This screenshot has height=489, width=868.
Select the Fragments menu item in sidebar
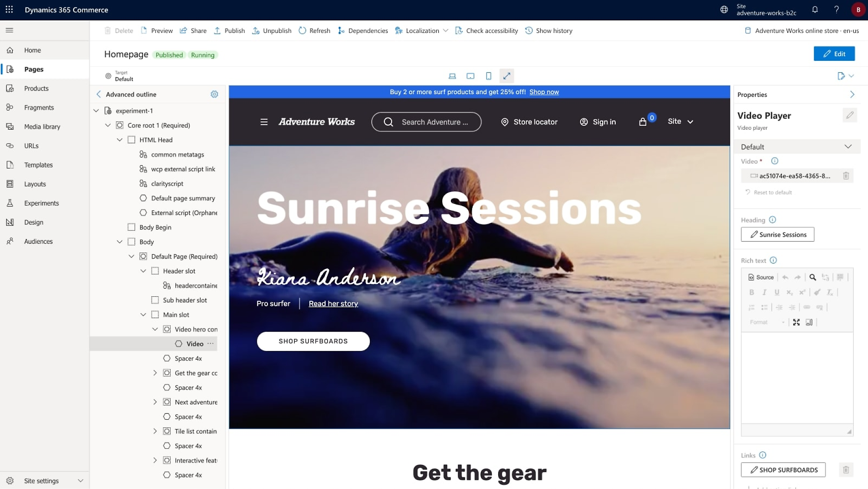39,107
